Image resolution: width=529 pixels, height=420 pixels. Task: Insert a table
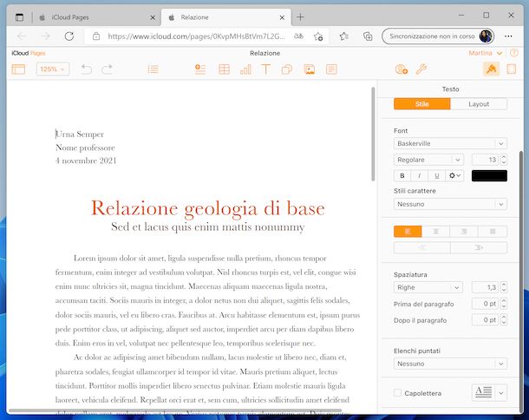[224, 69]
